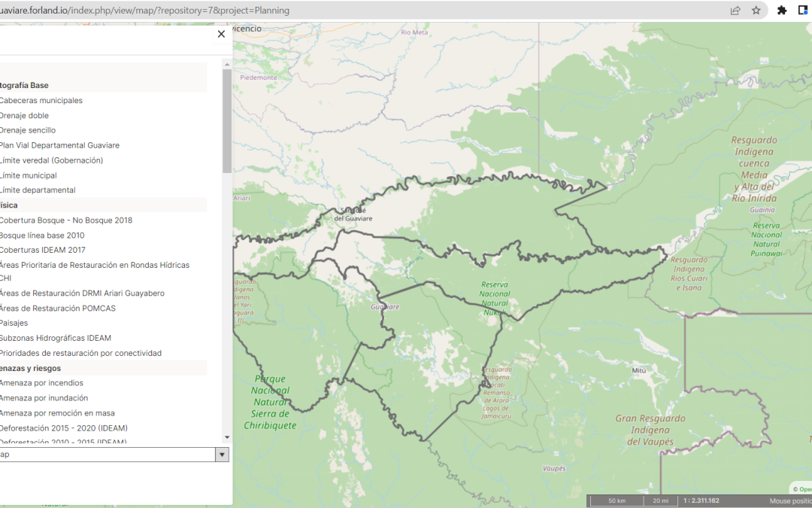Viewport: 812px width, 508px height.
Task: Select the Límite veredal (Gobernación) layer
Action: 51,160
